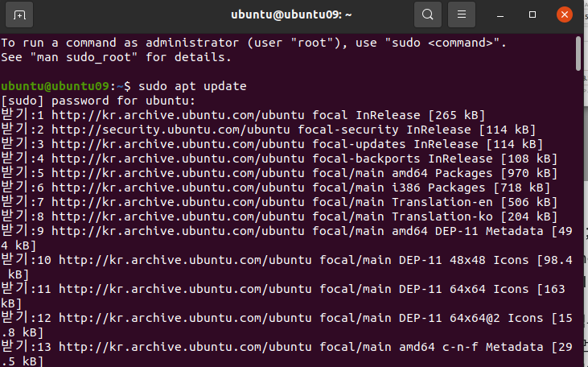Click the URL on the 48x48 Icons line
Viewport: 588px width, 367px height.
coord(185,261)
